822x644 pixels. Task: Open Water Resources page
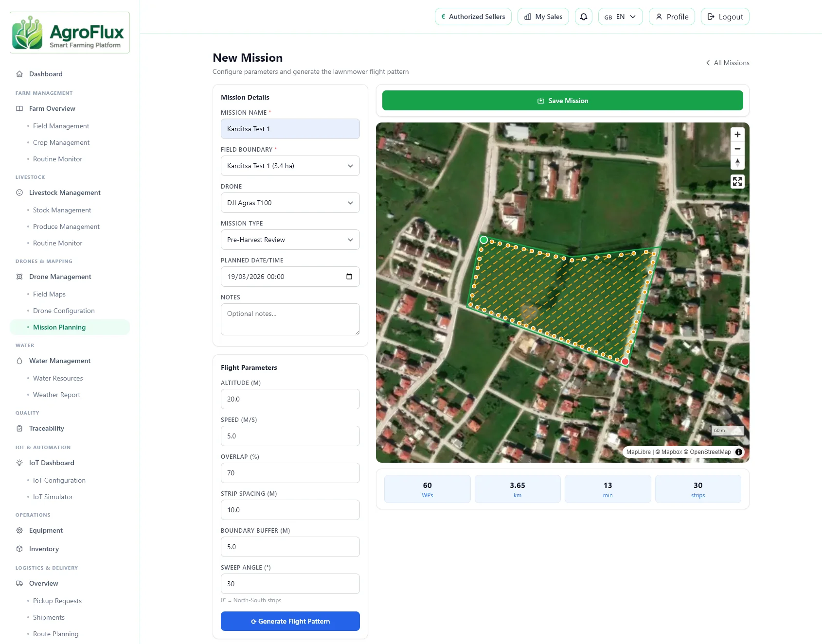coord(58,378)
